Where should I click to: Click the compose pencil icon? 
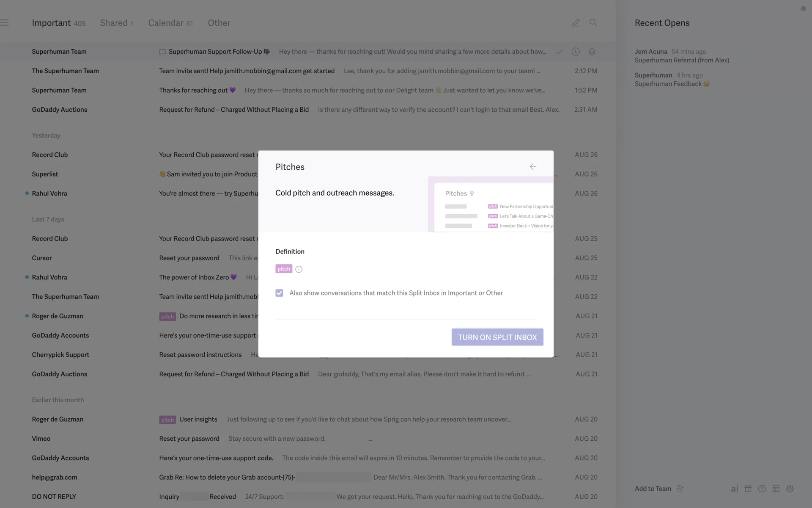coord(576,23)
